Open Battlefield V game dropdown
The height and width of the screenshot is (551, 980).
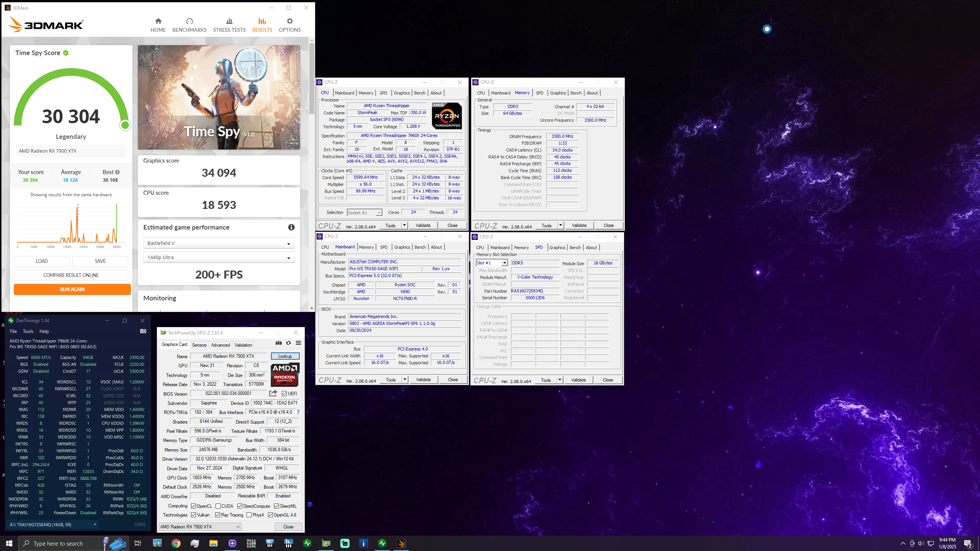coord(219,243)
